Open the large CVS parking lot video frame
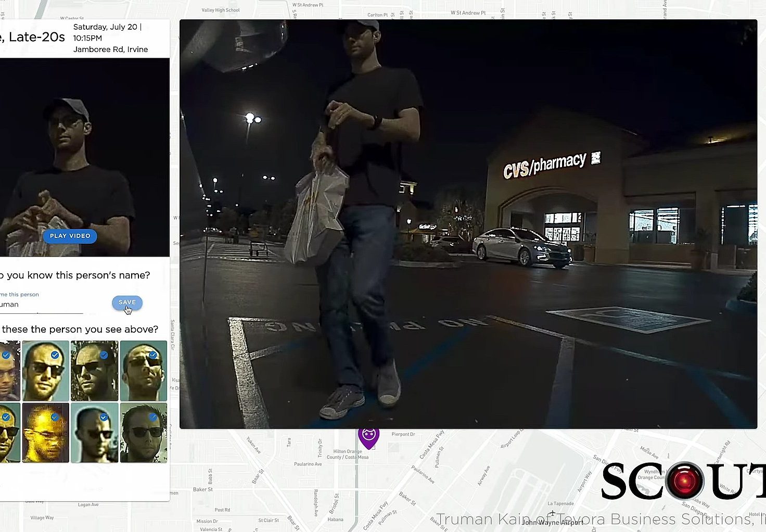Viewport: 766px width, 532px height. [468, 224]
